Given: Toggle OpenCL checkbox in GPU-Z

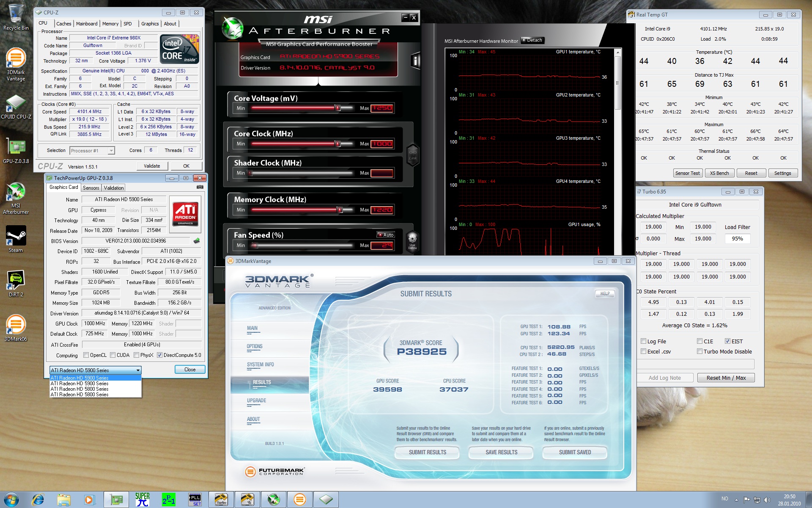Looking at the screenshot, I should [x=86, y=355].
